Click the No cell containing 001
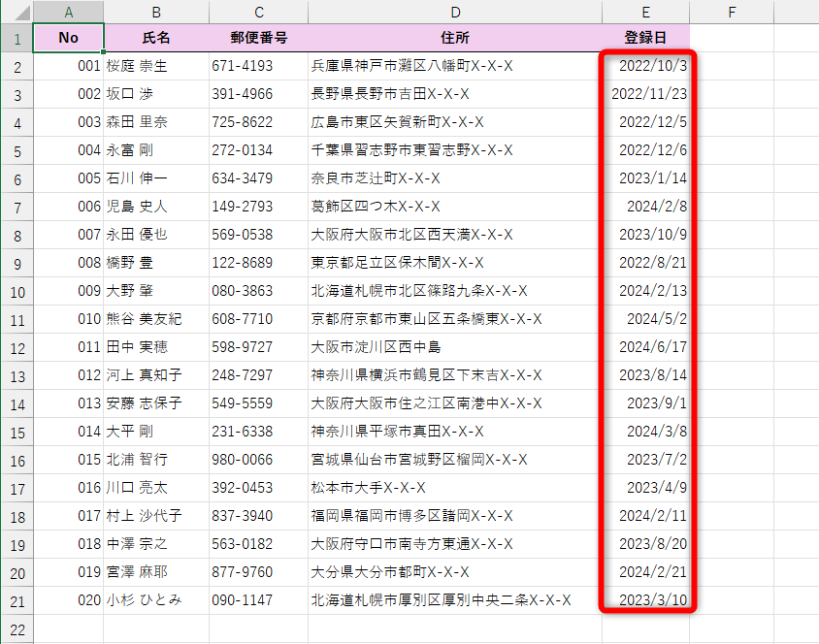This screenshot has width=819, height=644. pyautogui.click(x=68, y=66)
